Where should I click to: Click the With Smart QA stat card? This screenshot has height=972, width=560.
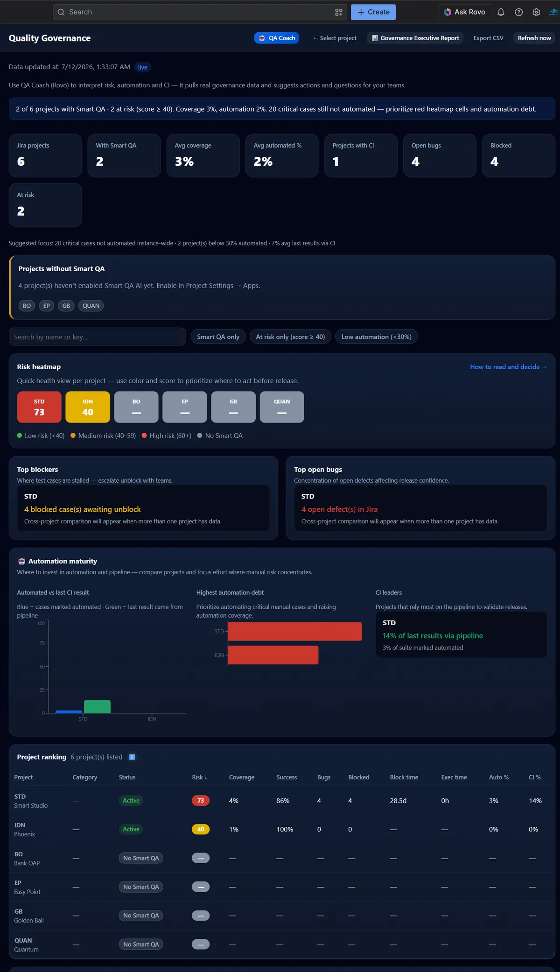pos(124,155)
